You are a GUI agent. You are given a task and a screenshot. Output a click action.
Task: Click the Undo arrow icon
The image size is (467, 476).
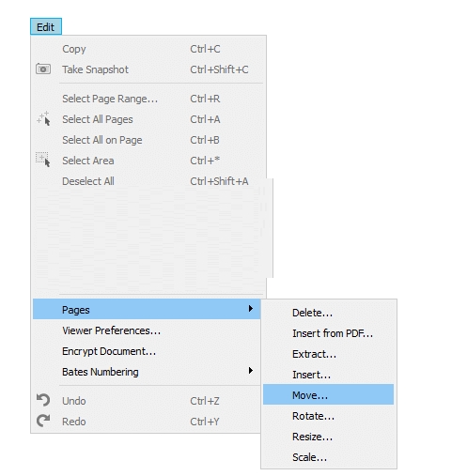(x=43, y=400)
